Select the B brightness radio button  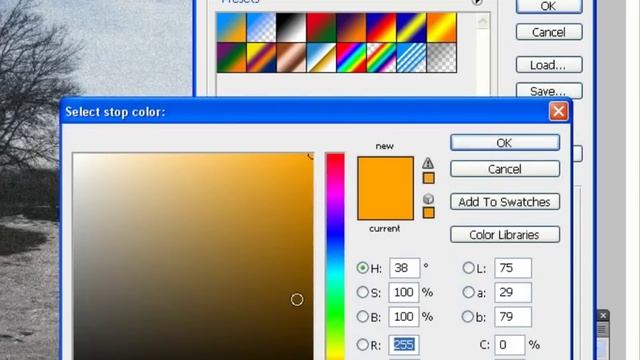pos(362,317)
